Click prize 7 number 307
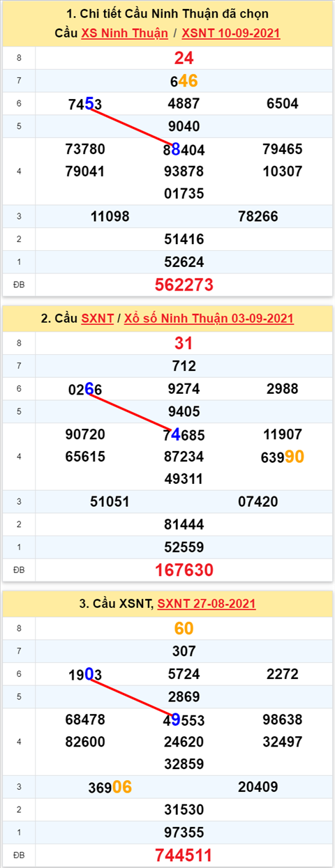Viewport: 335px width, 868px height. coord(184,651)
